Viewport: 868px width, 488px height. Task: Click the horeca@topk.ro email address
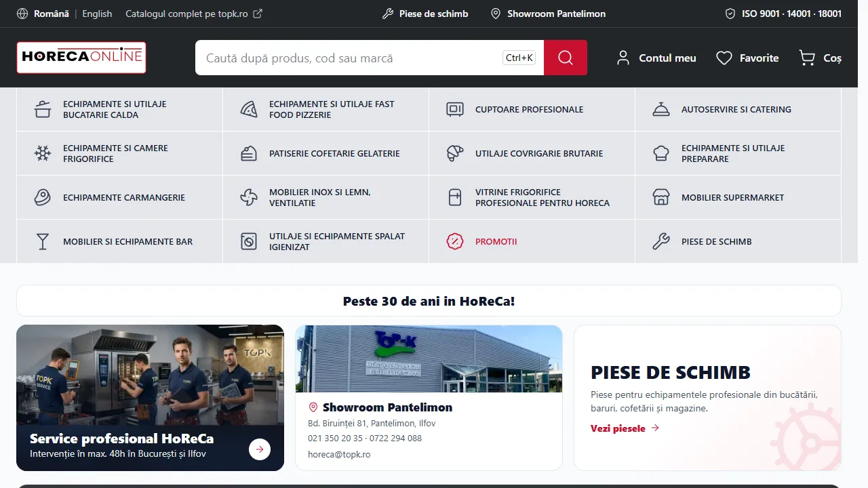tap(339, 454)
